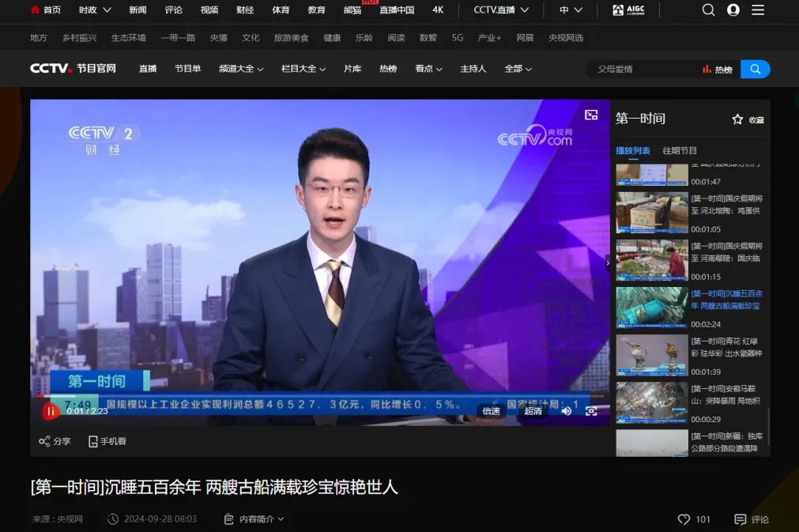The image size is (799, 532).
Task: Toggle fullscreen mode on the video player
Action: [x=590, y=411]
